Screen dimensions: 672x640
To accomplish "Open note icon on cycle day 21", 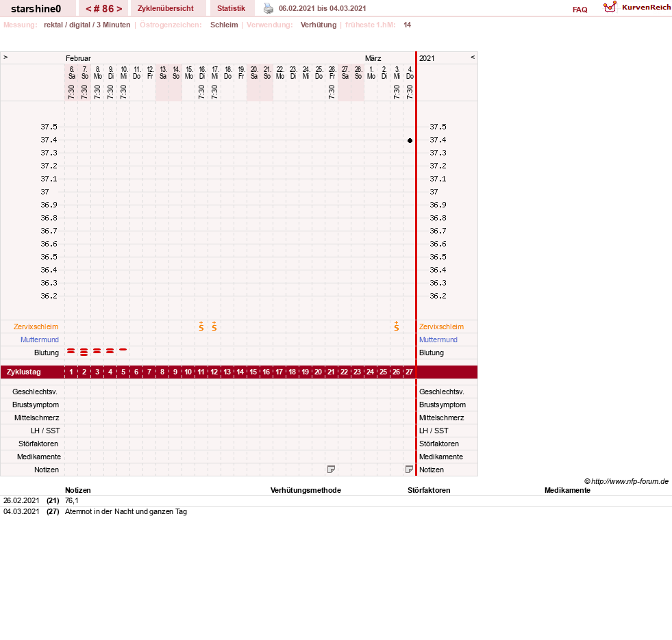I will pos(331,470).
